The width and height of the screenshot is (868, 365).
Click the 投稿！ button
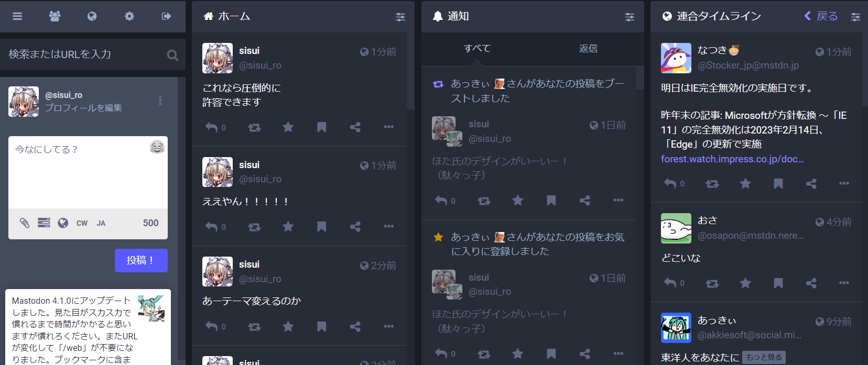(141, 260)
